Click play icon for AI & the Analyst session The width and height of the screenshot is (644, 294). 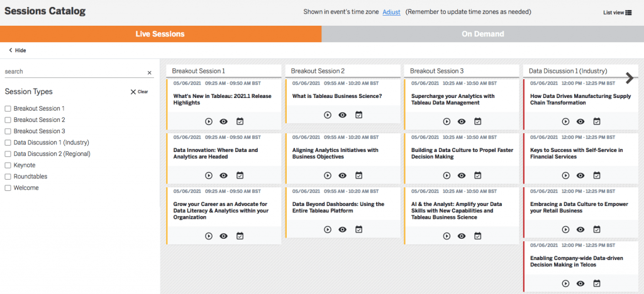pos(447,236)
